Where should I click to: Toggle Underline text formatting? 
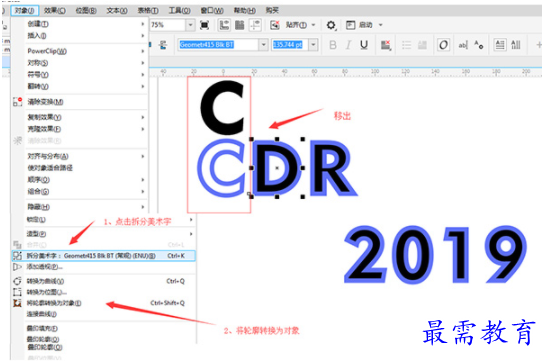[x=364, y=45]
